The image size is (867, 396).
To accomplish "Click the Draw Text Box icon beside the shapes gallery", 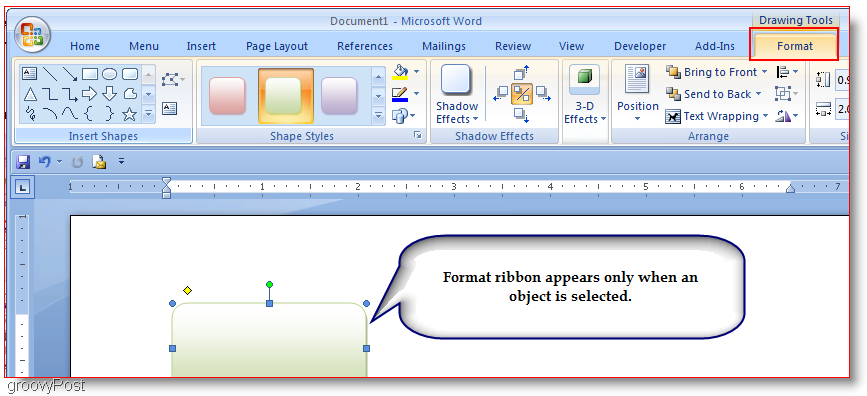I will tap(170, 108).
